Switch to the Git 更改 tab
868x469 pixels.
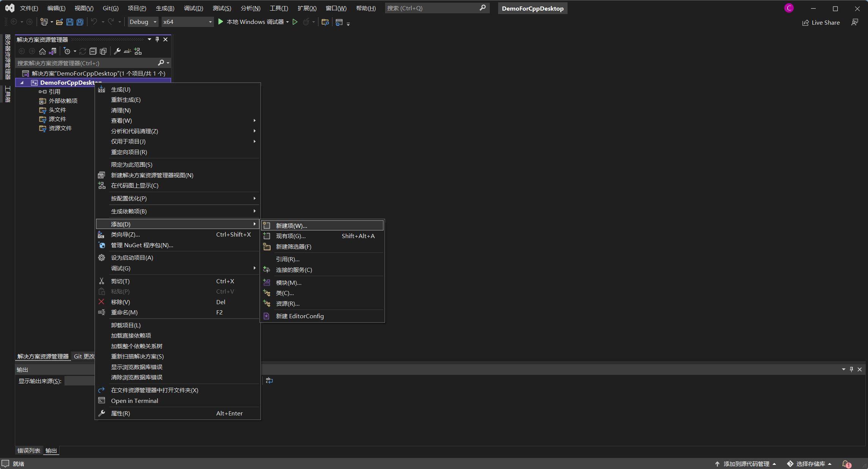[x=84, y=357]
